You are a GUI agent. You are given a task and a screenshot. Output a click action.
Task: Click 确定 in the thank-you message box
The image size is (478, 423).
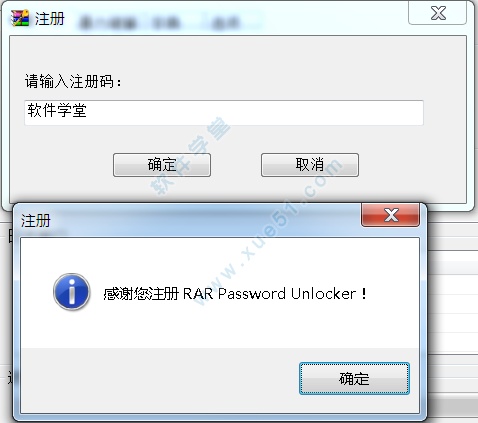354,378
